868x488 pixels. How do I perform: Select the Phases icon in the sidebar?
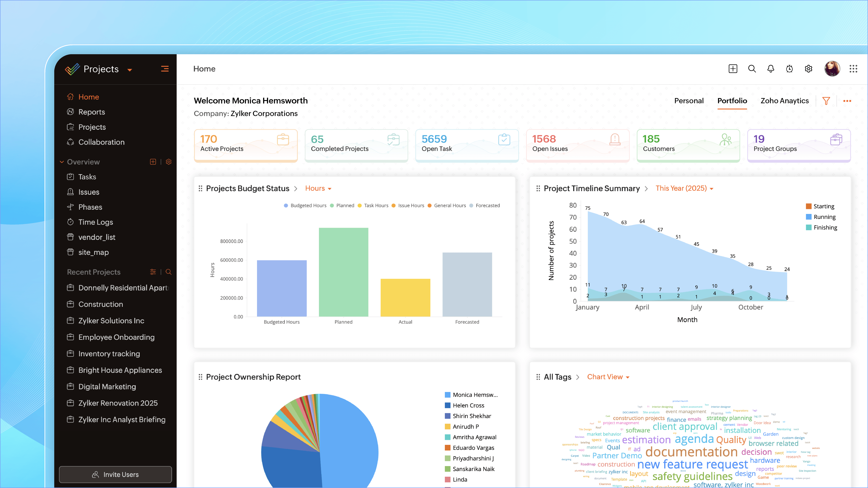[x=71, y=207]
